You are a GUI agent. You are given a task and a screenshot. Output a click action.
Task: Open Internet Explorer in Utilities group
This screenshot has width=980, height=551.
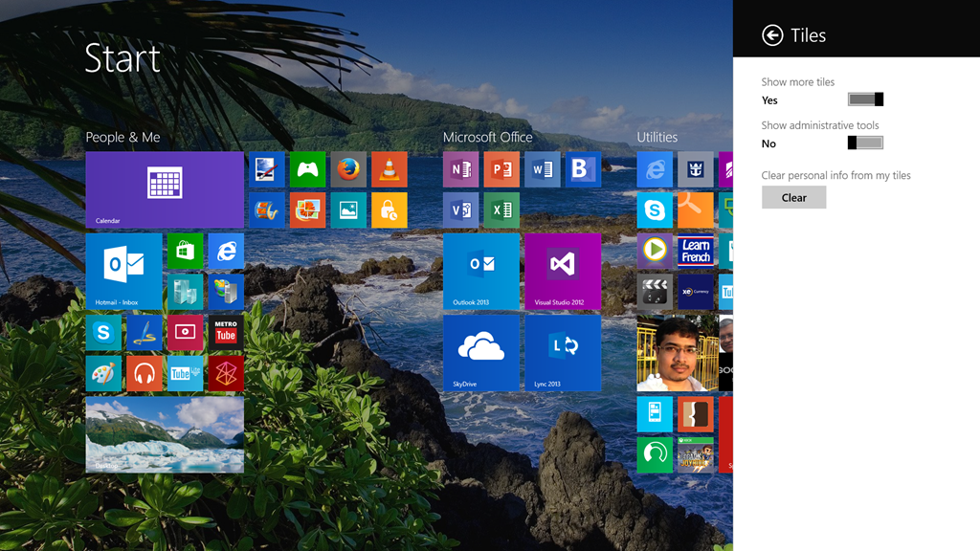tap(655, 169)
